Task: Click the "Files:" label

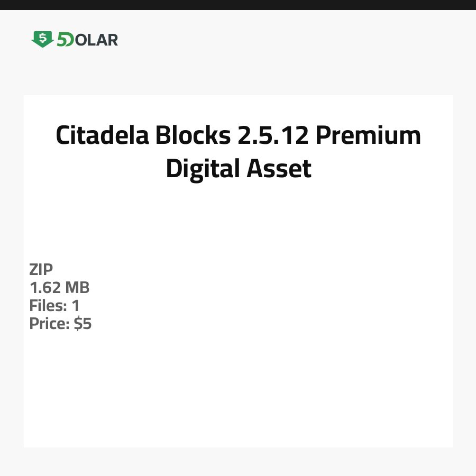Action: click(x=48, y=306)
